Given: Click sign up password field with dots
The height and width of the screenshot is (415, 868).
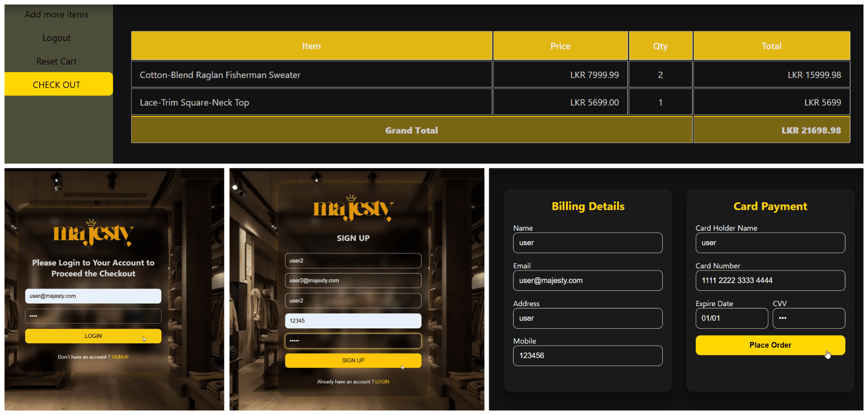Looking at the screenshot, I should (x=353, y=341).
